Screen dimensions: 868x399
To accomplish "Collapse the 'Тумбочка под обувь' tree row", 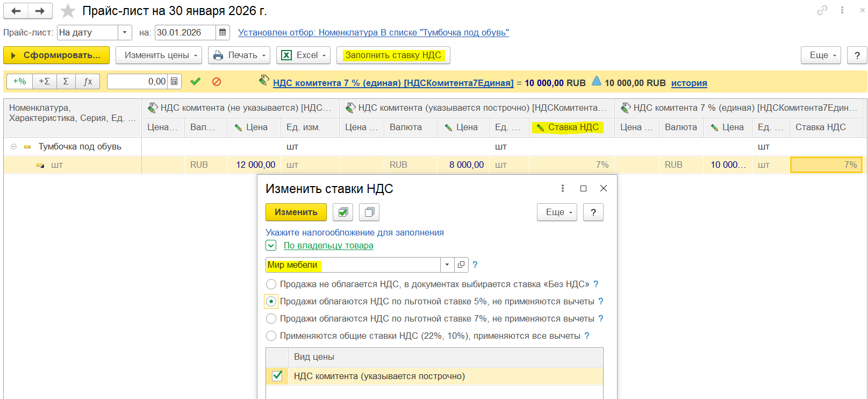I will (x=14, y=146).
